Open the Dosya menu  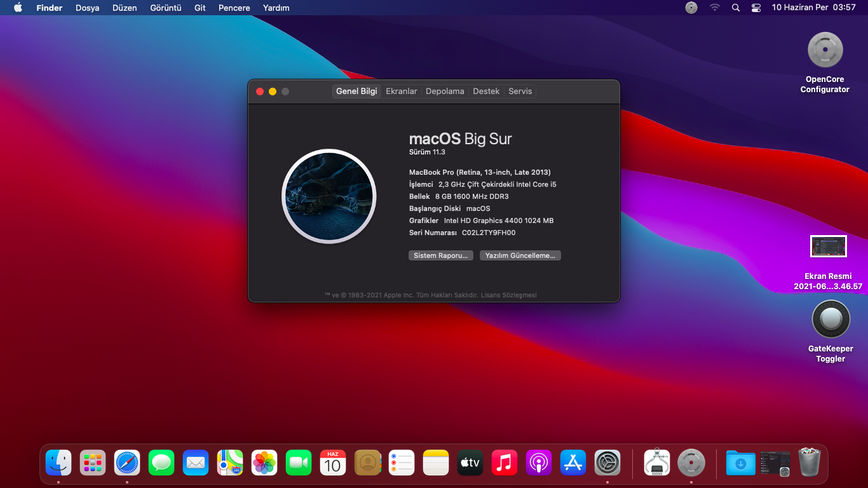(88, 8)
